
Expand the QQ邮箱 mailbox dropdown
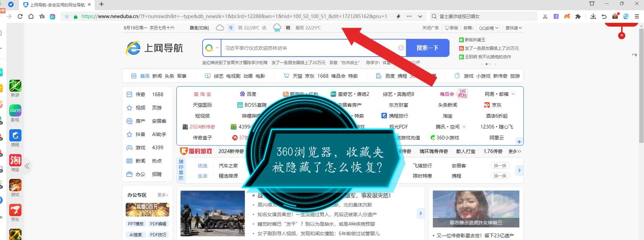coord(489,28)
